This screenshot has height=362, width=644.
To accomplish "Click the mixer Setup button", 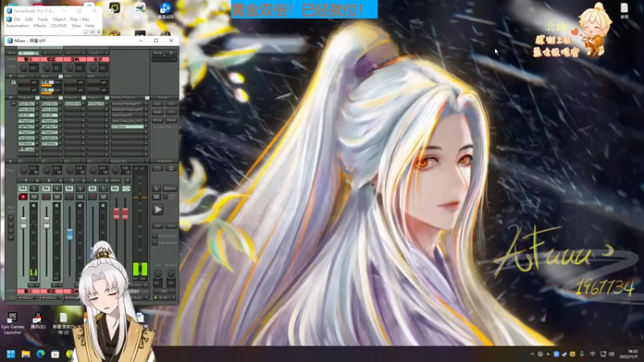I will tap(158, 53).
